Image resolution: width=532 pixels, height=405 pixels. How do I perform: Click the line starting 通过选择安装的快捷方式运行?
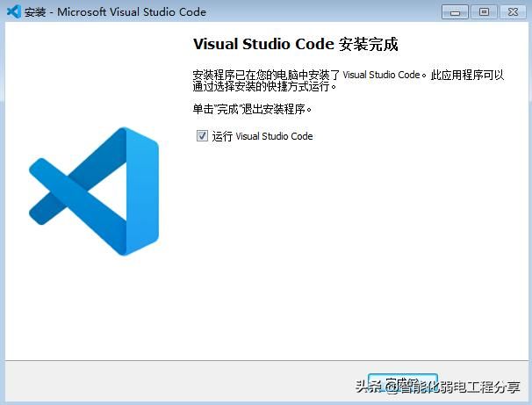coord(264,87)
